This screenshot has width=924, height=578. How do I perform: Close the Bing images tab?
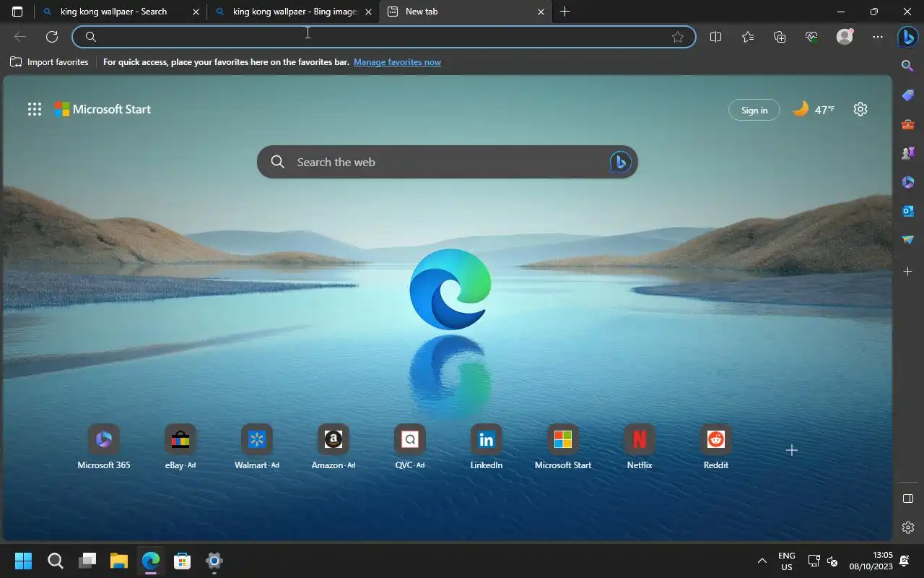(369, 12)
